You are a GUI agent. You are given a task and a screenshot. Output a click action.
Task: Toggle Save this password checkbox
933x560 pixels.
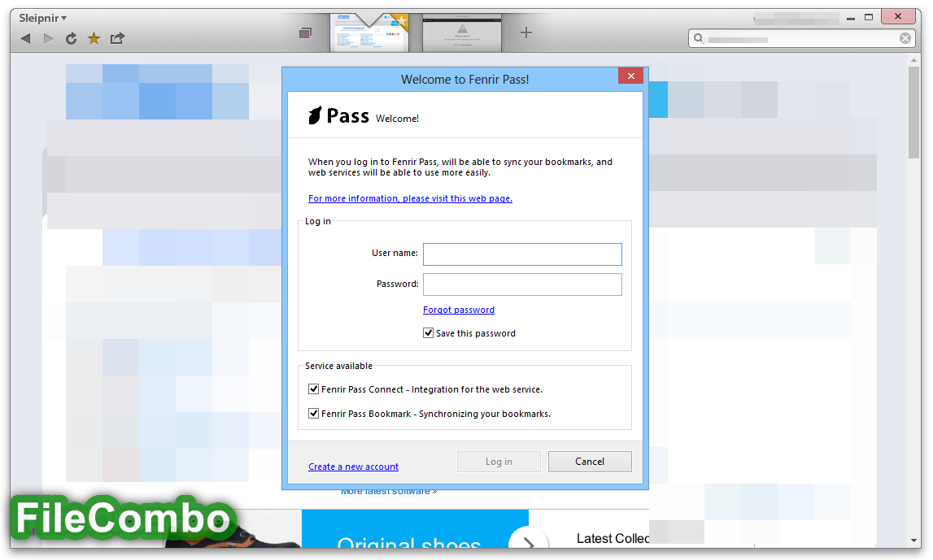point(429,333)
